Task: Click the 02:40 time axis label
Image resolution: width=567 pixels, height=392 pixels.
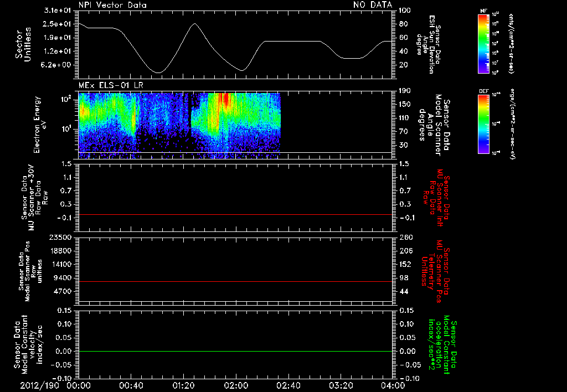Action: tap(288, 385)
